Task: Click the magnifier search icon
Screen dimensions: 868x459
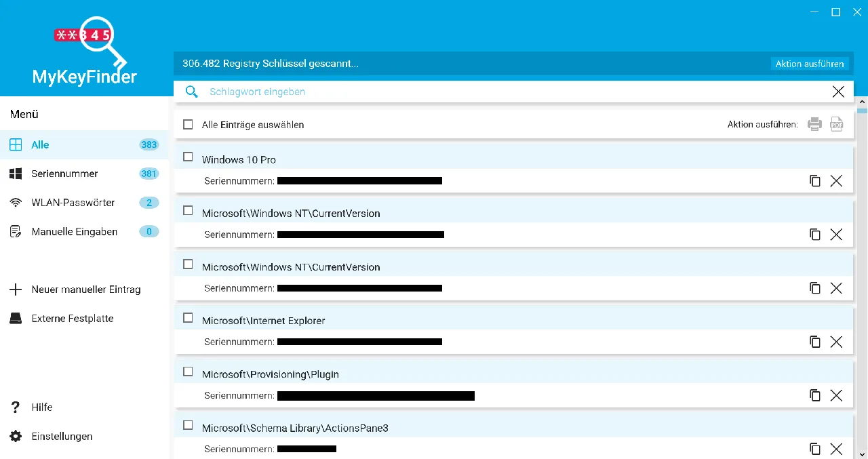Action: pos(192,92)
